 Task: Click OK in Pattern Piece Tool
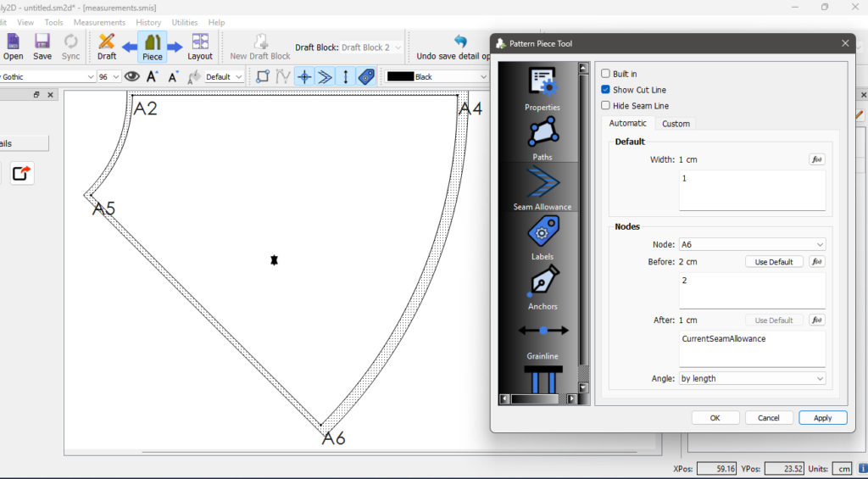click(x=715, y=418)
